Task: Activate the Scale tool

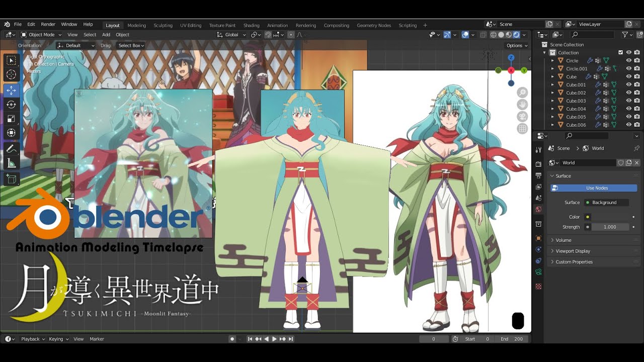Action: click(11, 119)
